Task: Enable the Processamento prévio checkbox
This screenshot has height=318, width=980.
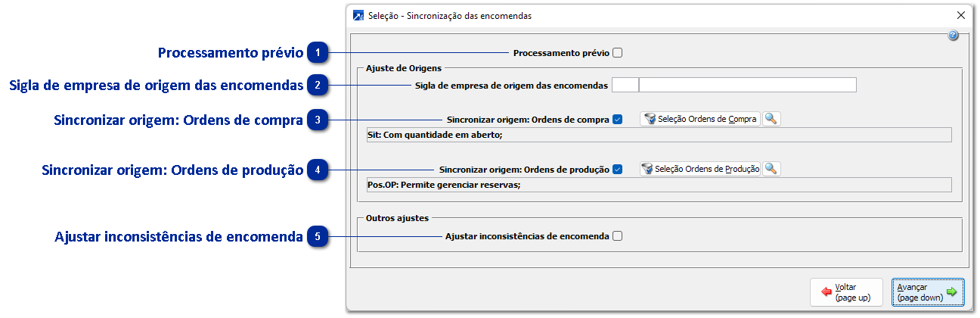Action: pos(618,53)
